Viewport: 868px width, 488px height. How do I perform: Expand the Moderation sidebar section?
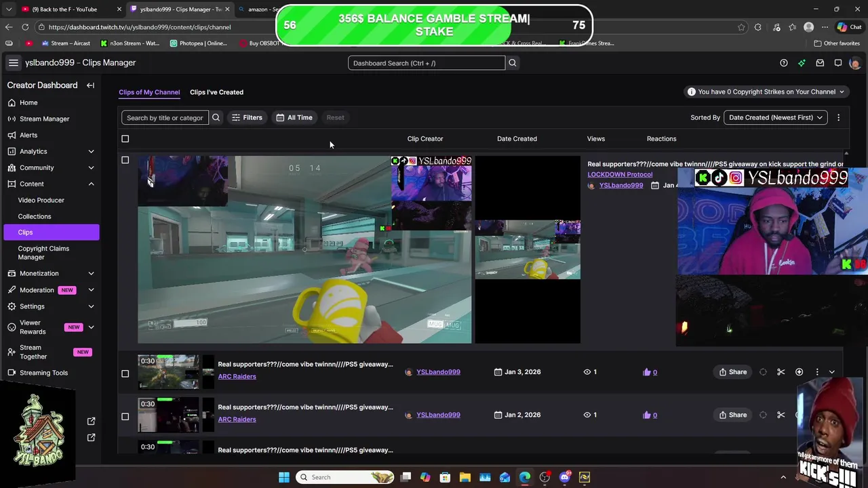(91, 290)
